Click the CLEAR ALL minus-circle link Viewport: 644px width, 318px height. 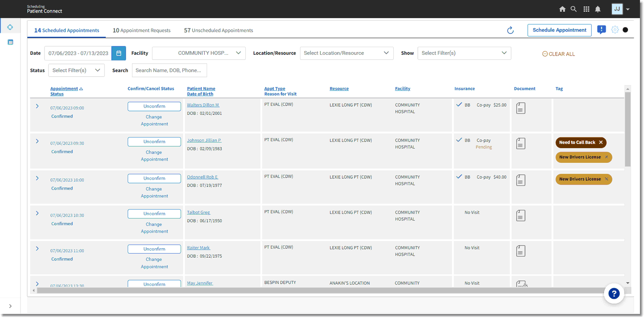click(x=558, y=54)
